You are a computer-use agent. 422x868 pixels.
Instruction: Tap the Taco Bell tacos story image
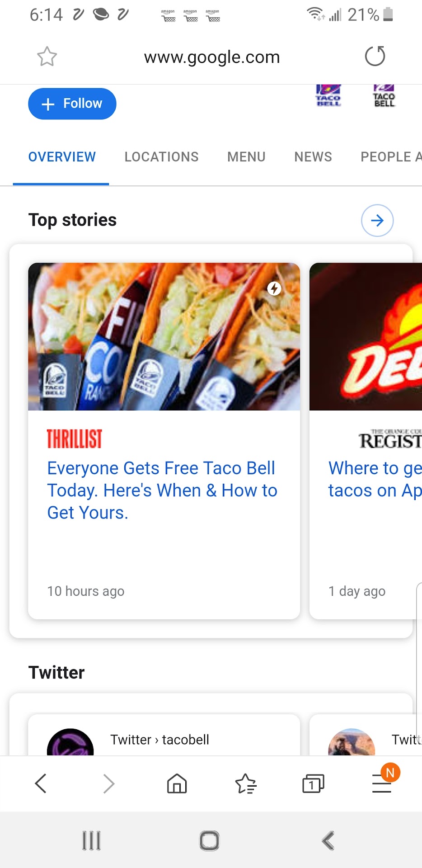click(164, 337)
